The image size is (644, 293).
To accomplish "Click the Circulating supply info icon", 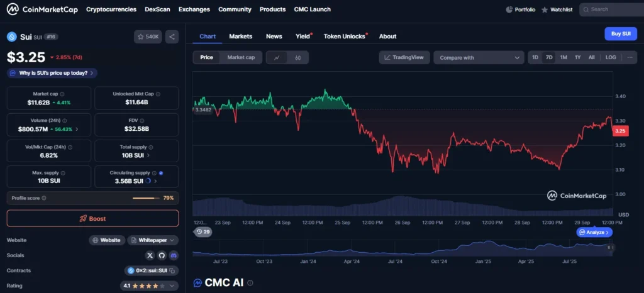I will coord(154,173).
